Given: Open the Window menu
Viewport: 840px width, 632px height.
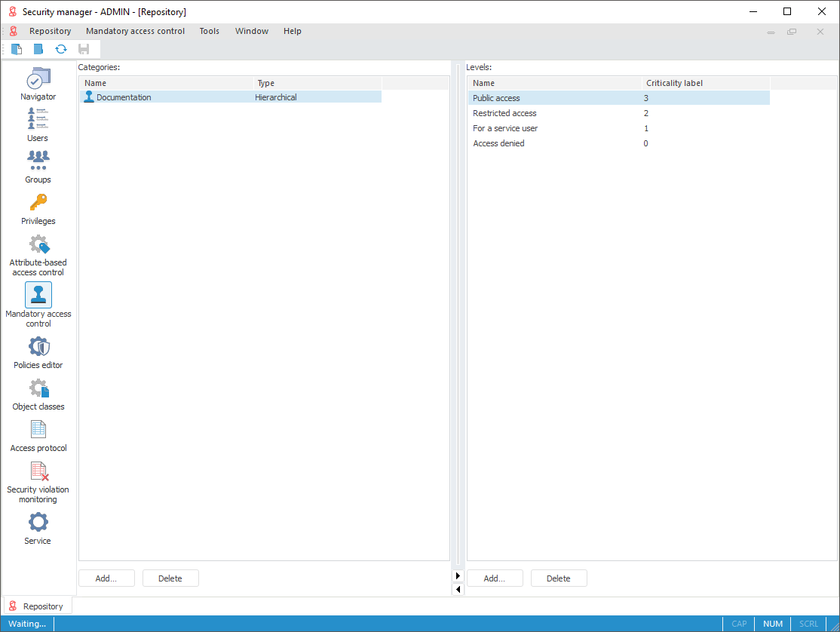Looking at the screenshot, I should [x=252, y=31].
